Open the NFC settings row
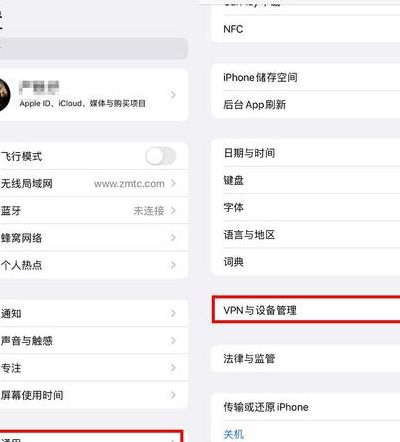This screenshot has height=442, width=400. click(306, 29)
